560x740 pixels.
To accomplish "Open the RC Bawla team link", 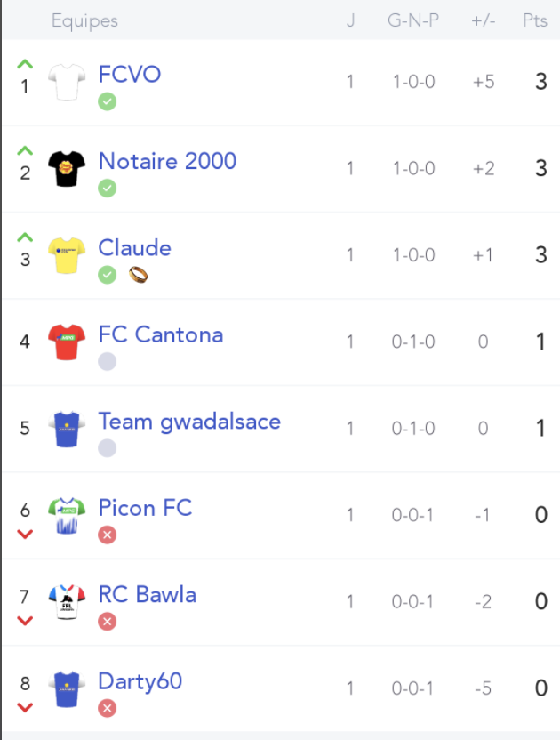I will (x=148, y=595).
